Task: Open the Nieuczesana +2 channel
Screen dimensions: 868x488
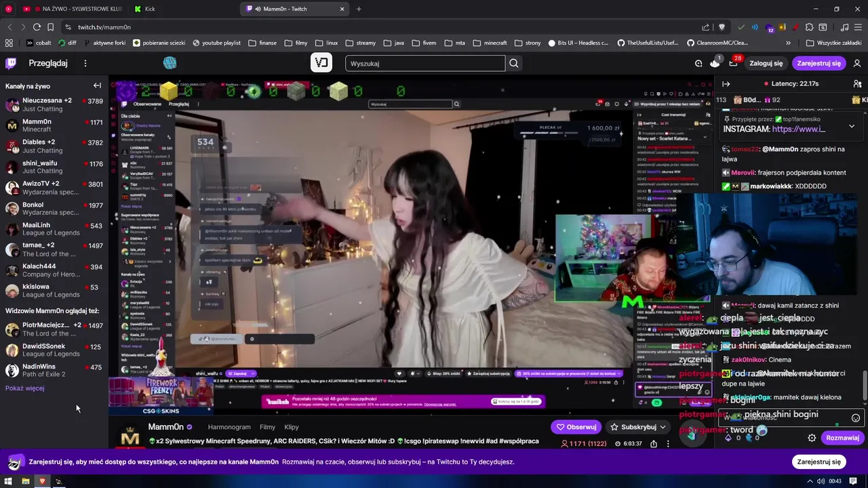Action: 54,104
